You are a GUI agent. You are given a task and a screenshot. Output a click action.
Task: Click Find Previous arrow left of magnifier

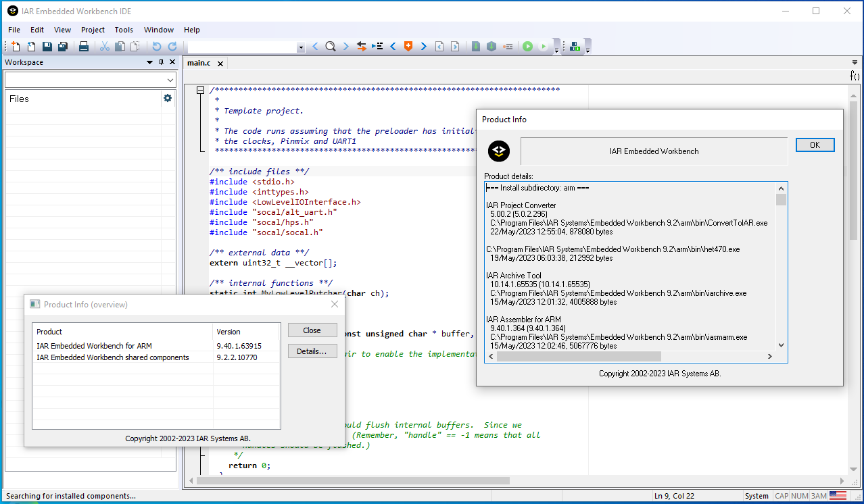[315, 47]
